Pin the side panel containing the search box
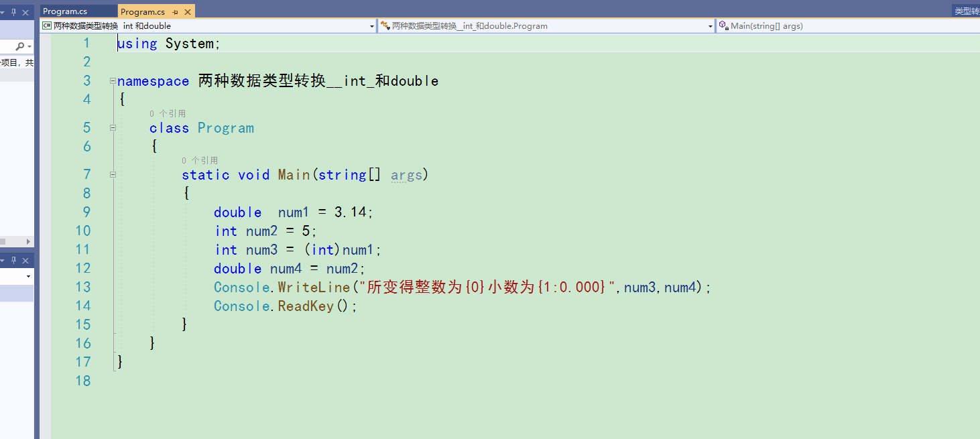 (x=14, y=12)
